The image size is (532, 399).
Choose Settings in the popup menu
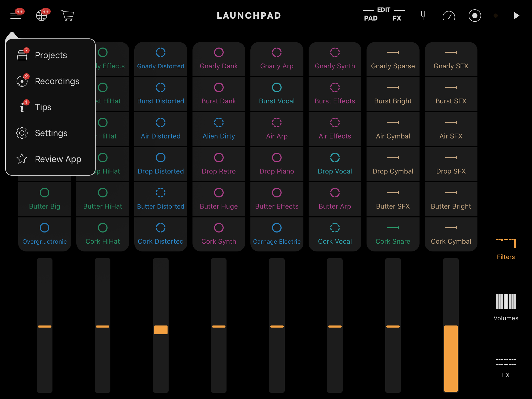(51, 133)
